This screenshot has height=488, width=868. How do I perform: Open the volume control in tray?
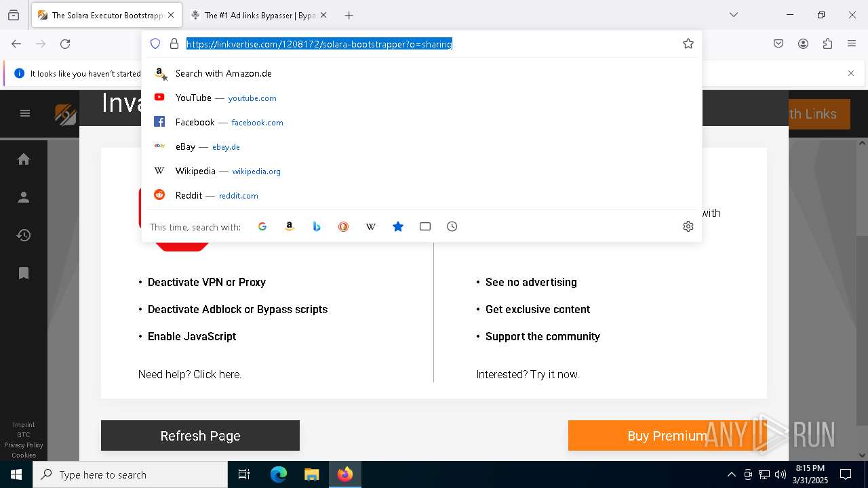click(781, 474)
